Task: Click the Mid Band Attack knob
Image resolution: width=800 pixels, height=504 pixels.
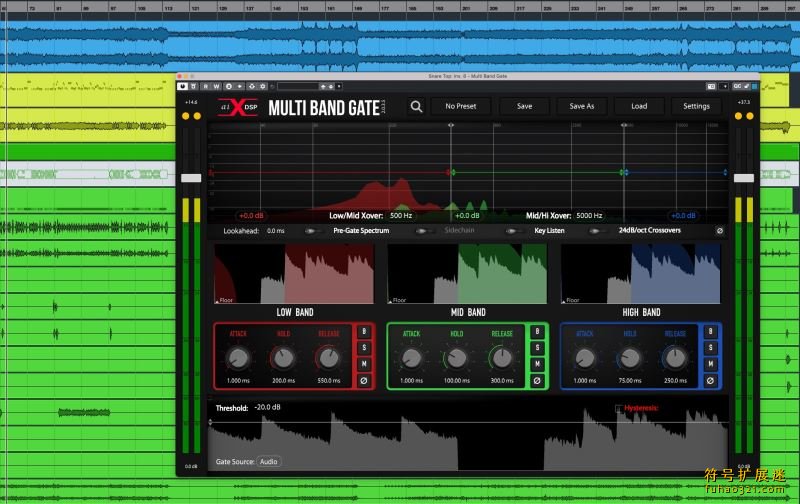Action: point(411,358)
